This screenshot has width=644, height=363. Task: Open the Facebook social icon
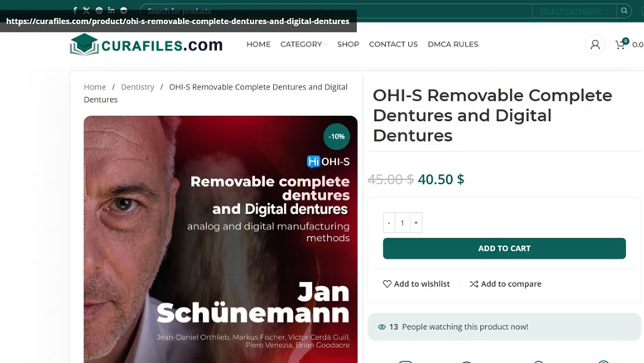pos(74,11)
